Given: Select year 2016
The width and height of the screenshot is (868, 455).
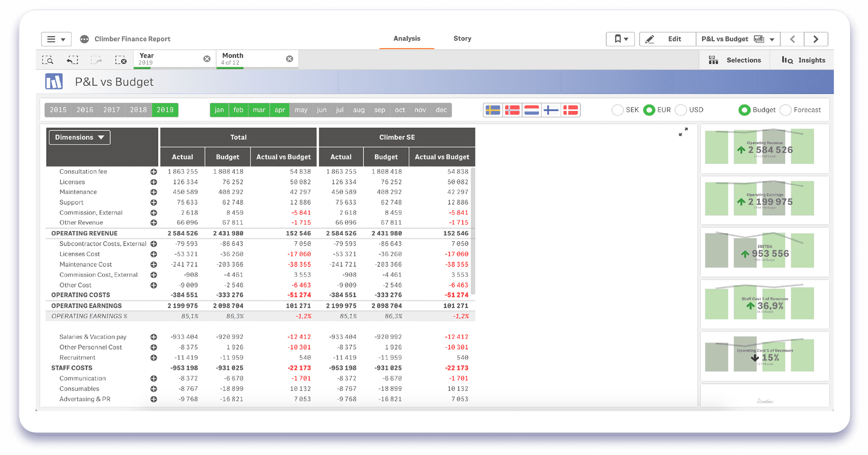Looking at the screenshot, I should (x=85, y=110).
